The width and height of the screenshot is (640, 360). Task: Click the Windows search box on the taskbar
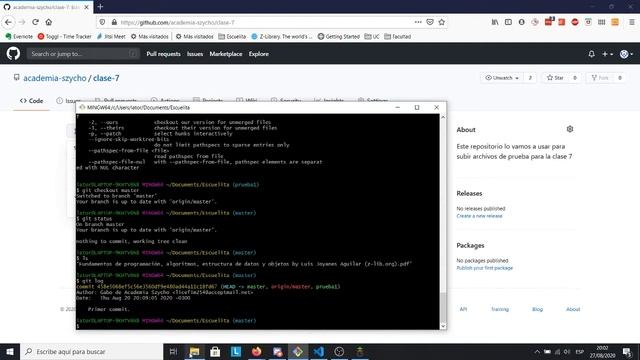click(91, 351)
